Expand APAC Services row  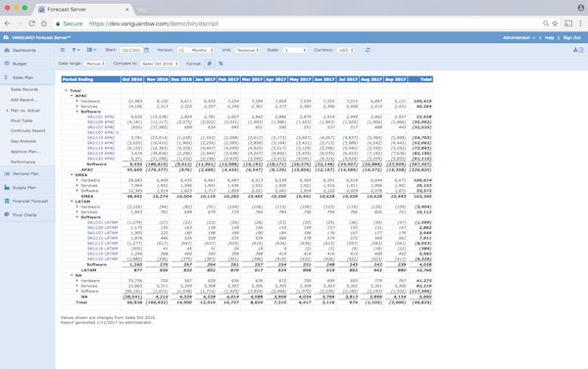tap(76, 107)
